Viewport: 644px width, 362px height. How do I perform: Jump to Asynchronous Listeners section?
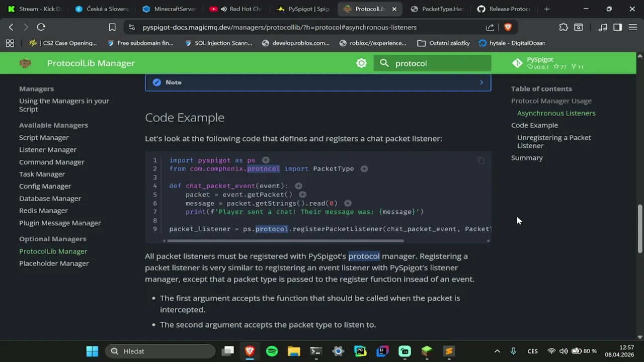pos(556,113)
